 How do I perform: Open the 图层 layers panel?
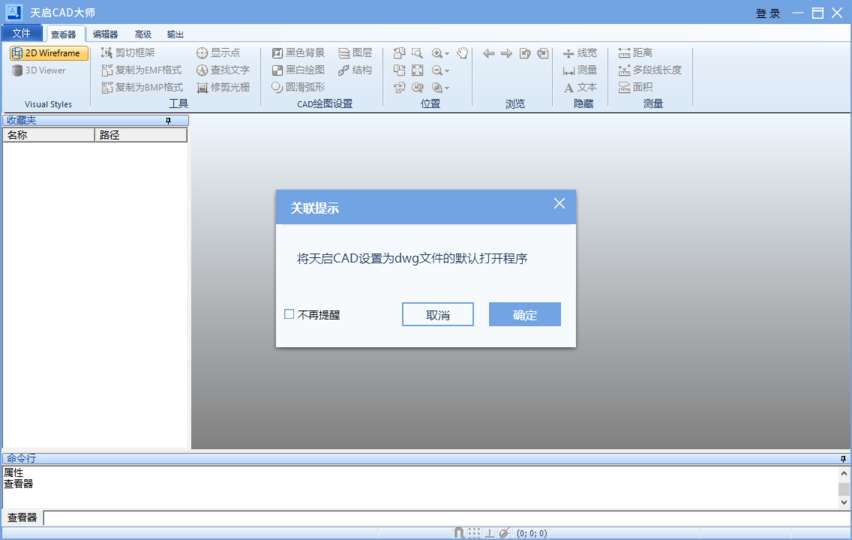(x=355, y=53)
